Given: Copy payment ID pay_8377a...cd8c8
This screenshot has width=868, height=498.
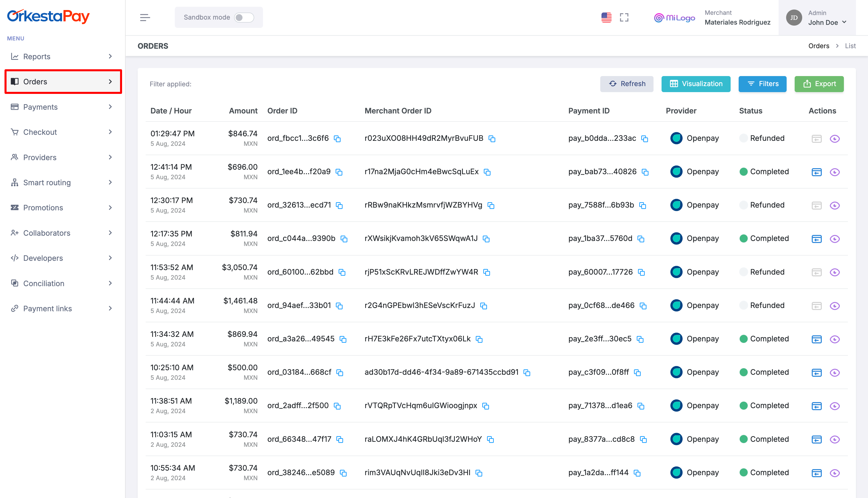Looking at the screenshot, I should click(x=643, y=439).
